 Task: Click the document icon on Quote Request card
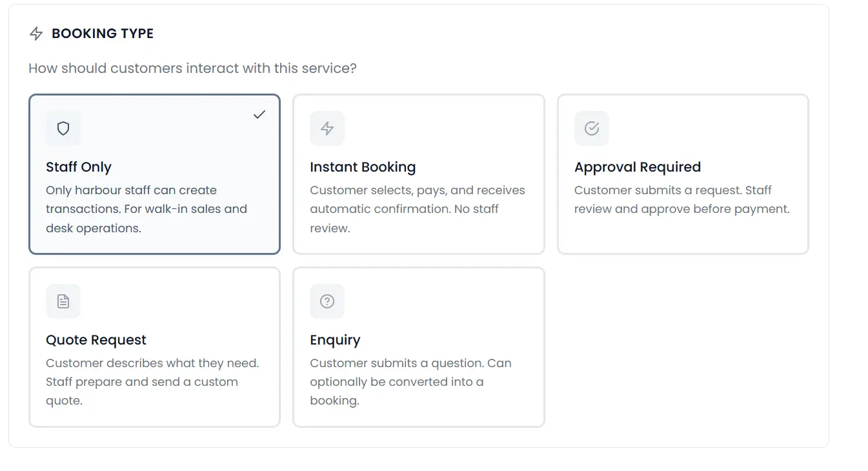coord(63,301)
